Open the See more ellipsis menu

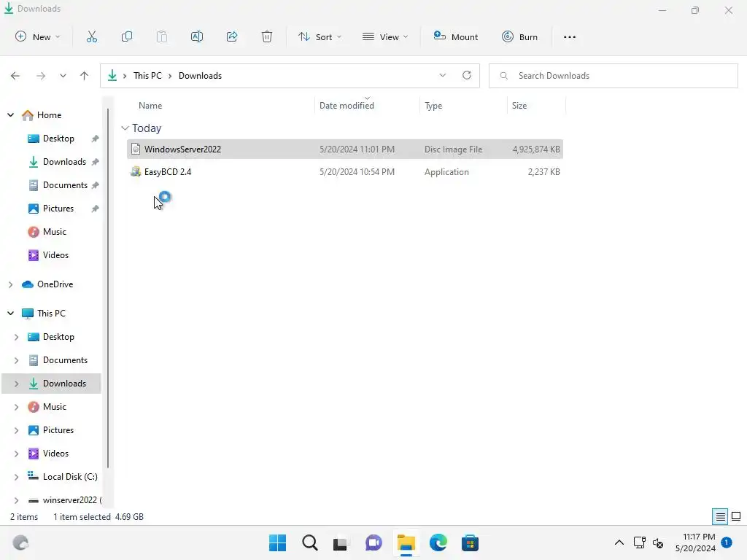coord(570,36)
